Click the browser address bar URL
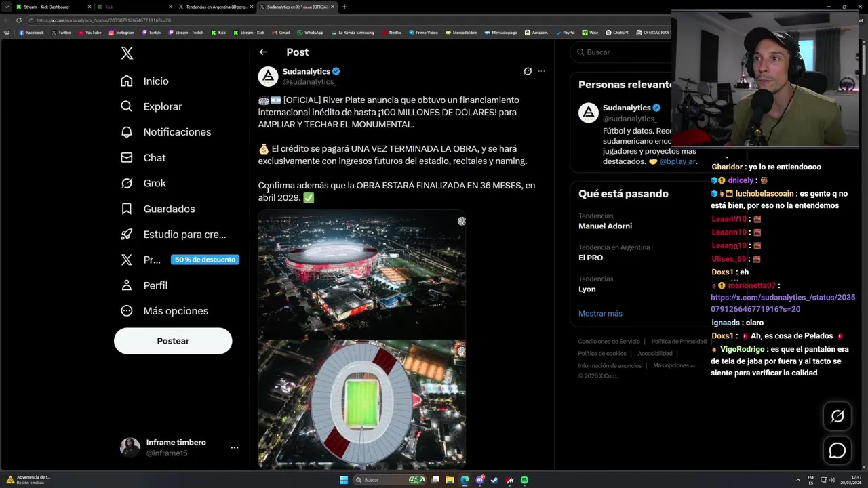This screenshot has height=488, width=868. (x=104, y=20)
